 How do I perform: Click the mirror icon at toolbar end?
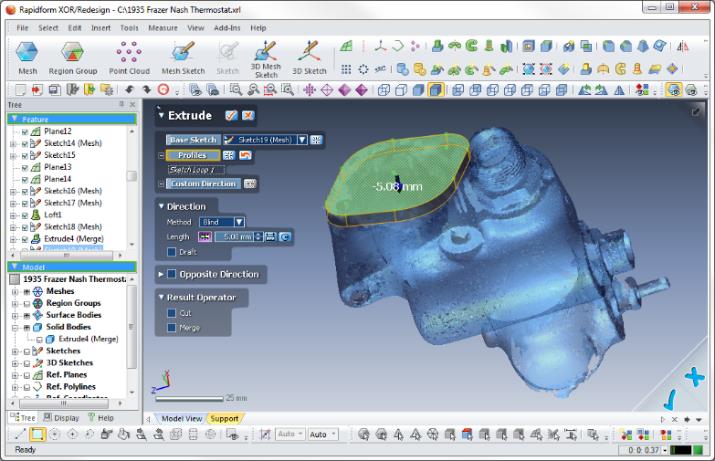683,46
